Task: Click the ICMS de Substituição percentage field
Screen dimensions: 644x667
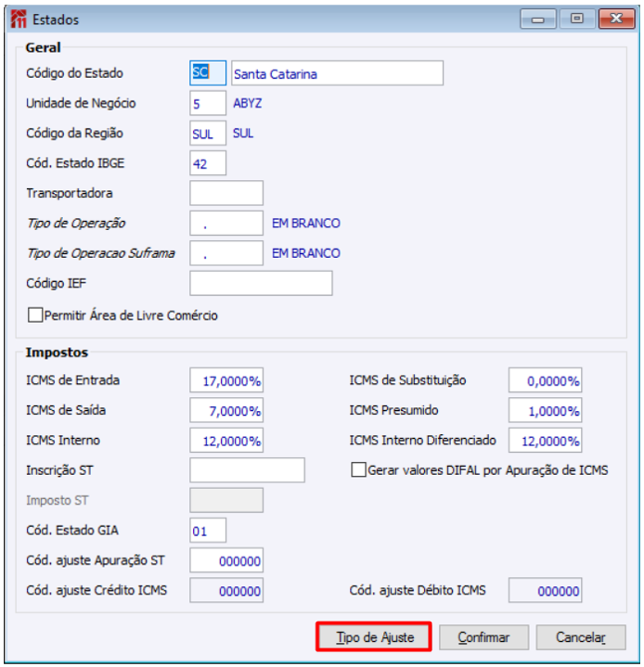Action: click(x=546, y=380)
